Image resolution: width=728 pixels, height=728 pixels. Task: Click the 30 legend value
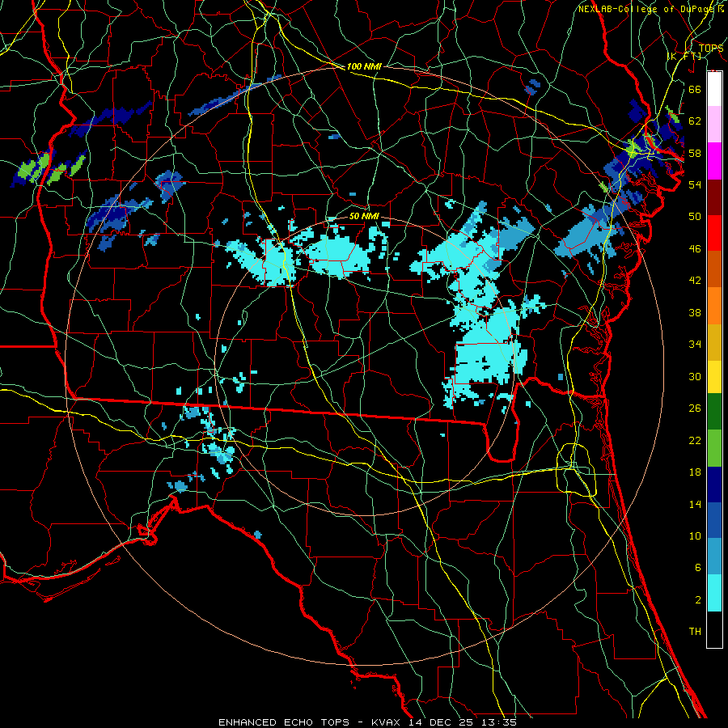[695, 376]
